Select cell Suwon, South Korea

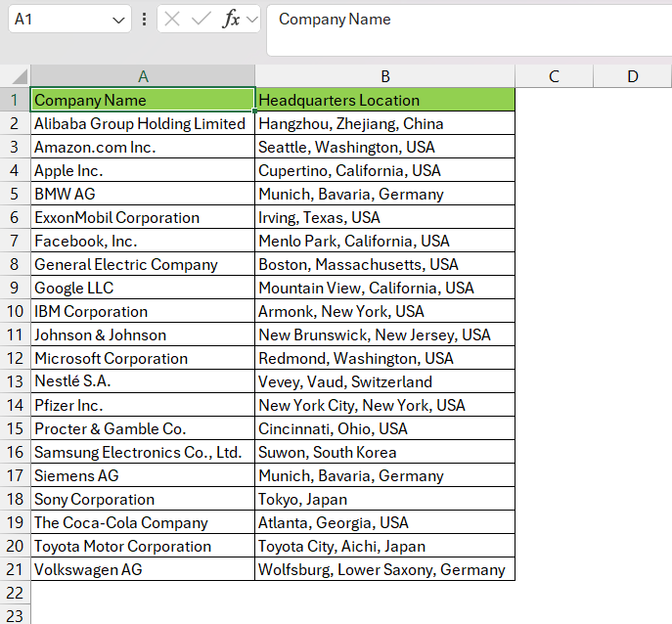click(384, 452)
